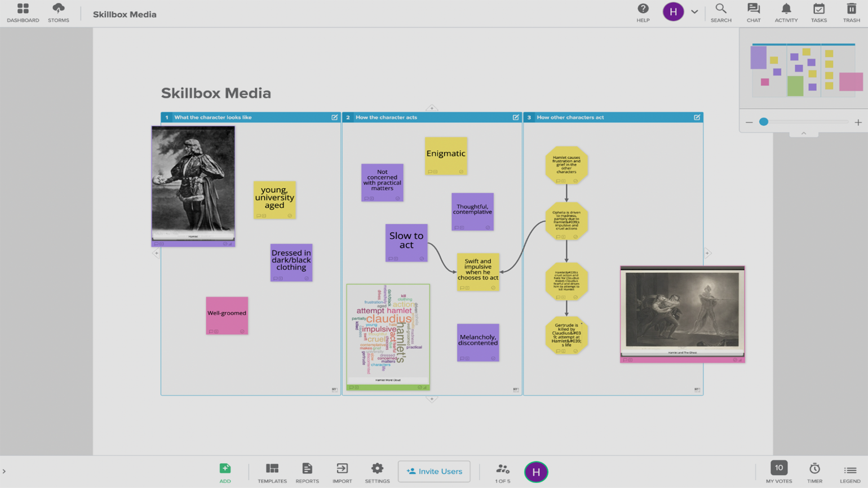This screenshot has width=868, height=488.
Task: Toggle the Legend panel
Action: (x=850, y=472)
